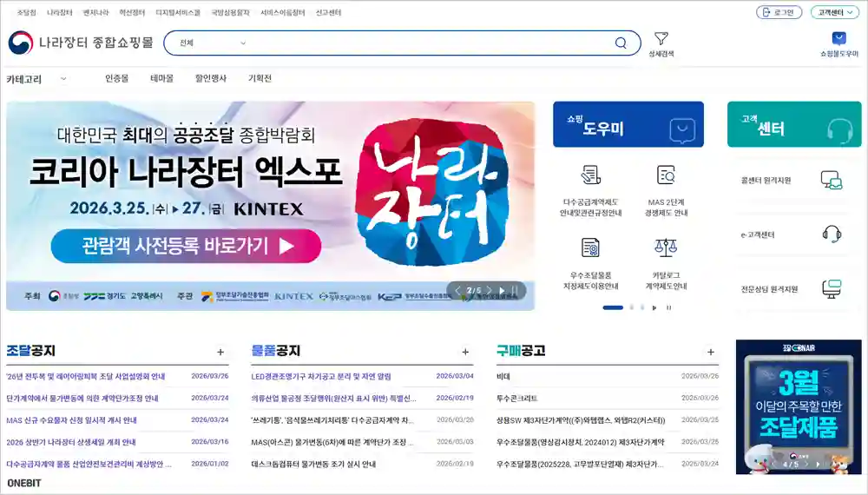This screenshot has width=868, height=495.
Task: Open 카탈로그 계약제도안내 scales icon
Action: click(666, 247)
